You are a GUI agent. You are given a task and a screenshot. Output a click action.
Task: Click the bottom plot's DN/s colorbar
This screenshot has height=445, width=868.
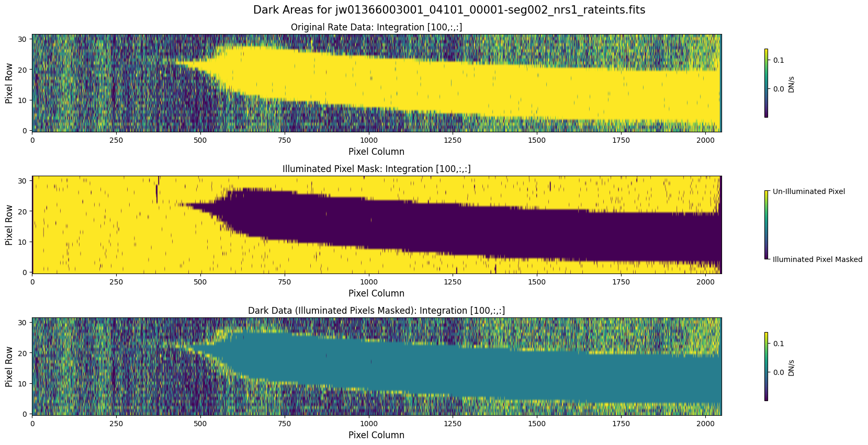(x=766, y=366)
